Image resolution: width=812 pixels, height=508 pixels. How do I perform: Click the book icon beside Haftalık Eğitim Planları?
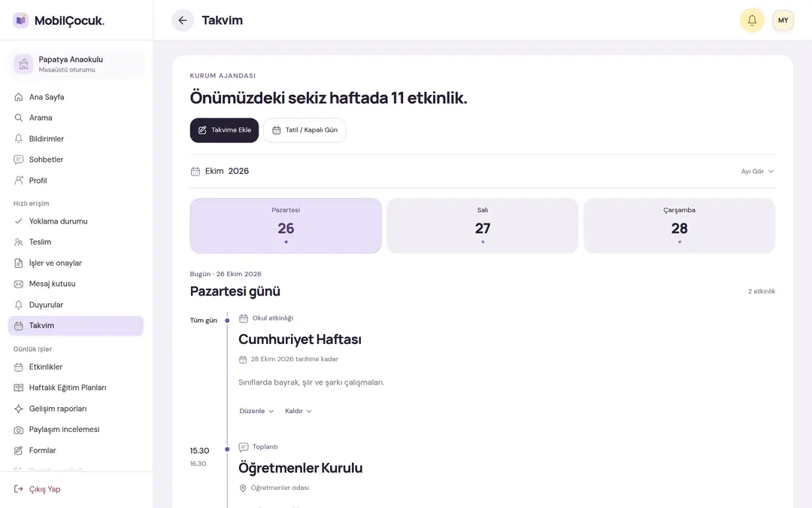click(x=19, y=388)
